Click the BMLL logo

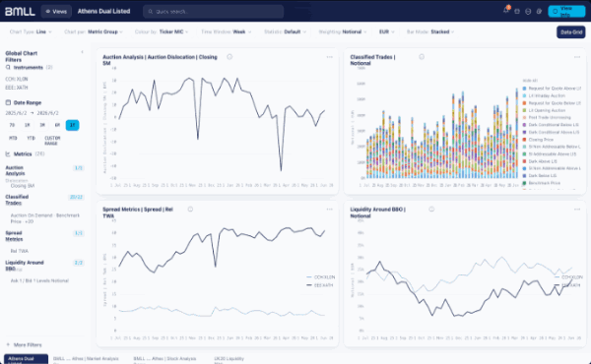20,11
